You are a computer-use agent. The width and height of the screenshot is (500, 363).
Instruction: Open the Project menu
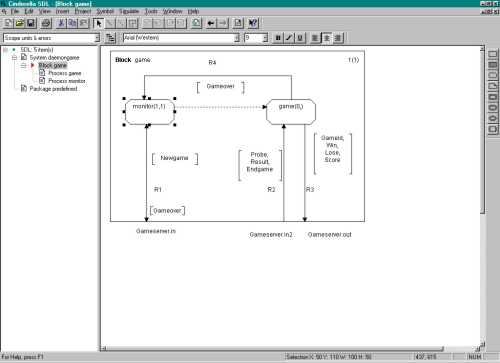[x=83, y=11]
